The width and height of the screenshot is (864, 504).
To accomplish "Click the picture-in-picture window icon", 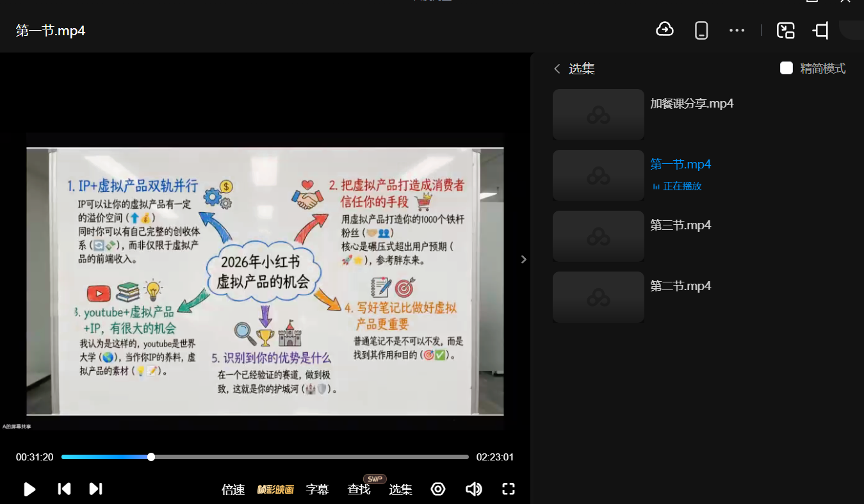I will 785,30.
